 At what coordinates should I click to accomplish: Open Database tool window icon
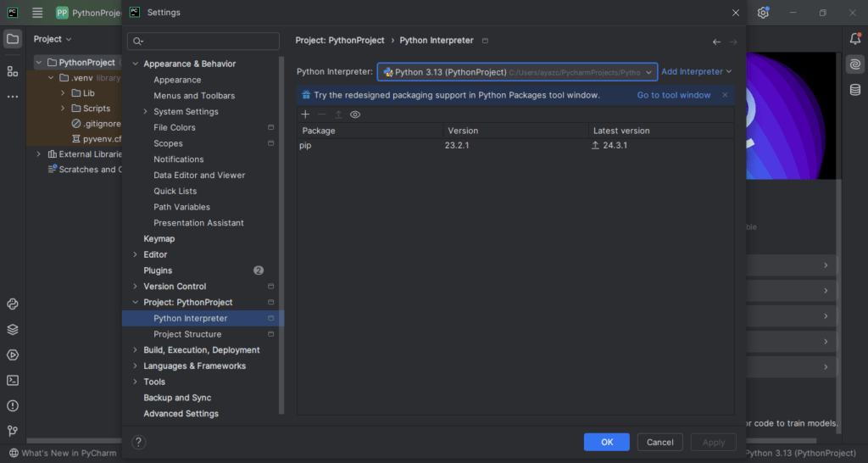(x=855, y=90)
